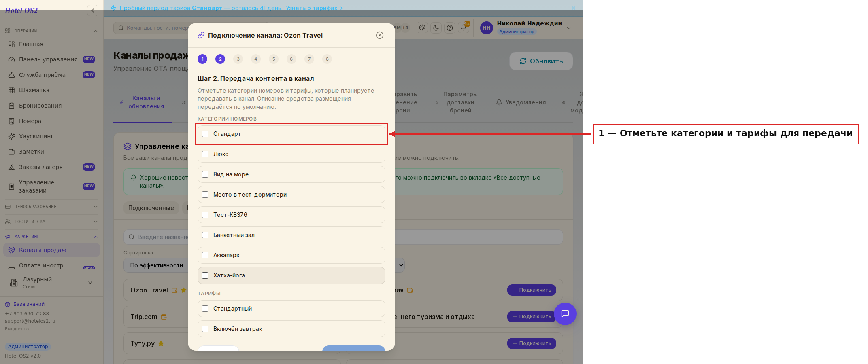Go to wizard step 3
The image size is (868, 364).
[238, 59]
